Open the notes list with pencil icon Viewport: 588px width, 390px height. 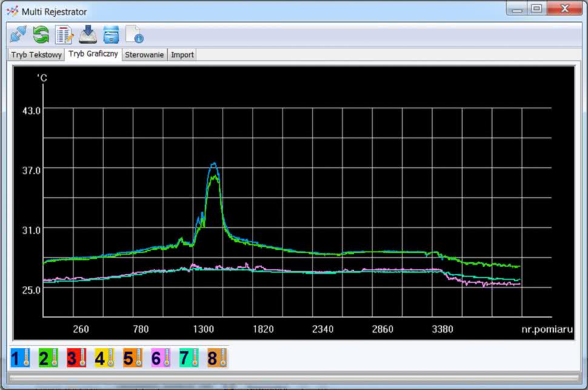pos(64,35)
